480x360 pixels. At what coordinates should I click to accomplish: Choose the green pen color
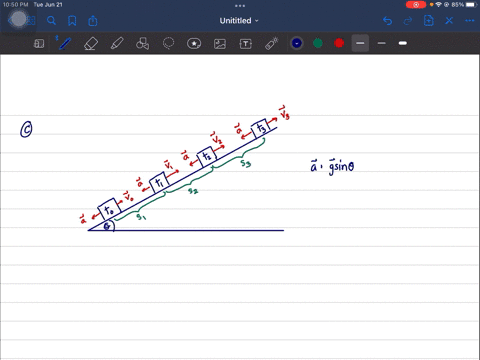[318, 43]
